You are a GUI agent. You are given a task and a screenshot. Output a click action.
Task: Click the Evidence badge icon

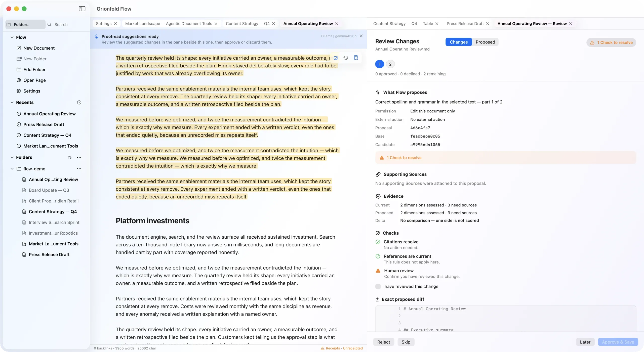pyautogui.click(x=378, y=196)
